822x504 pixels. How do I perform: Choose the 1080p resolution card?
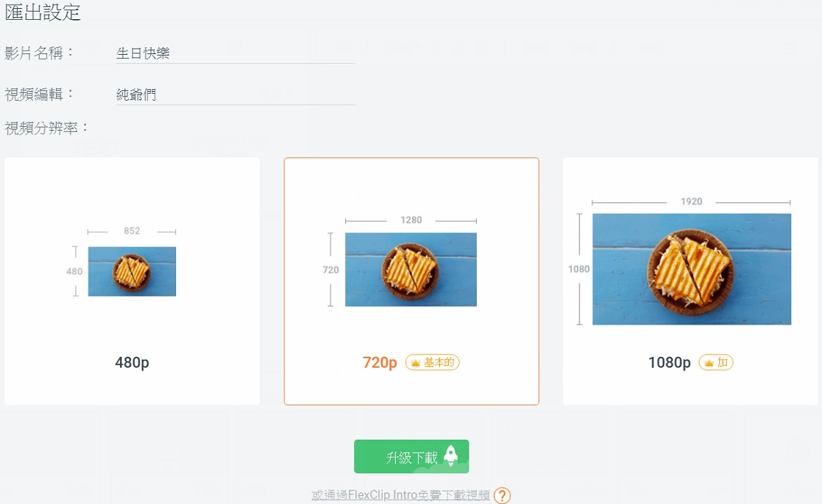[690, 281]
